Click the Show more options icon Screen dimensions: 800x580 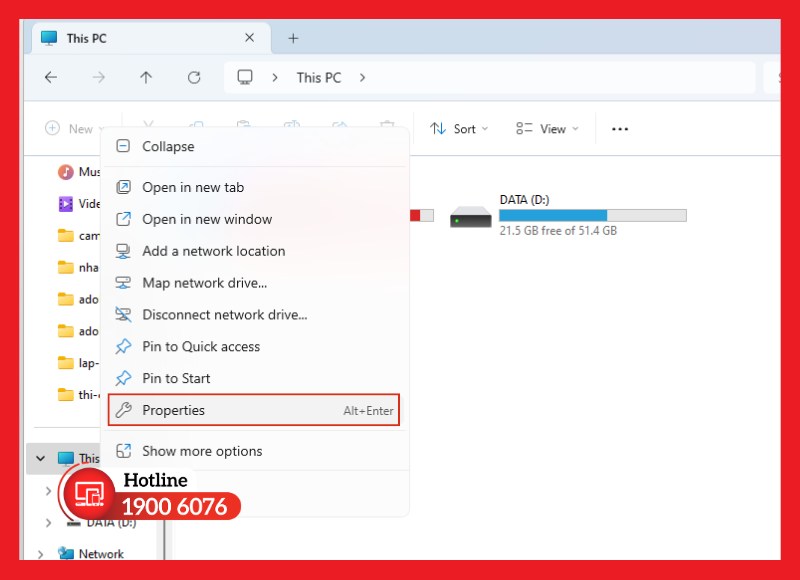click(x=123, y=451)
